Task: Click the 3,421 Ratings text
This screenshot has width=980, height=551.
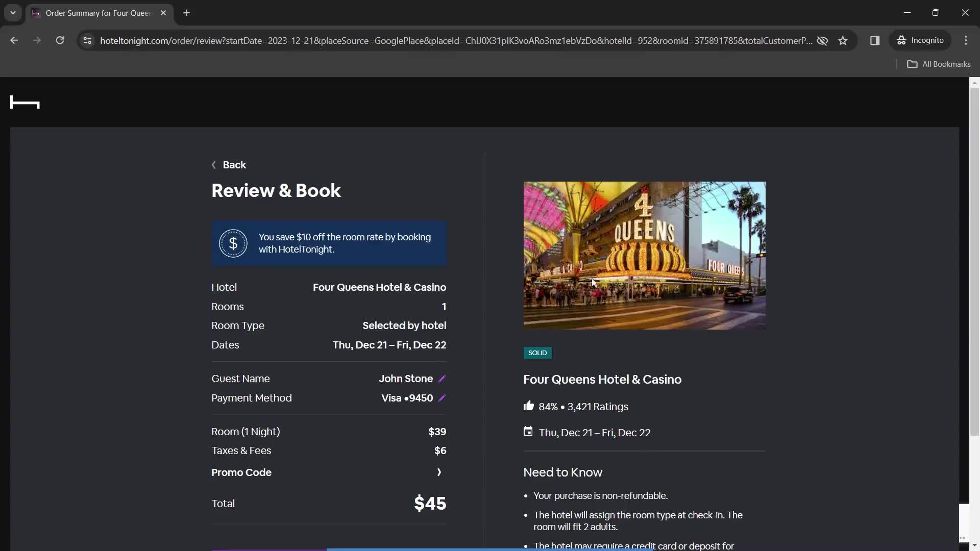Action: pos(598,407)
